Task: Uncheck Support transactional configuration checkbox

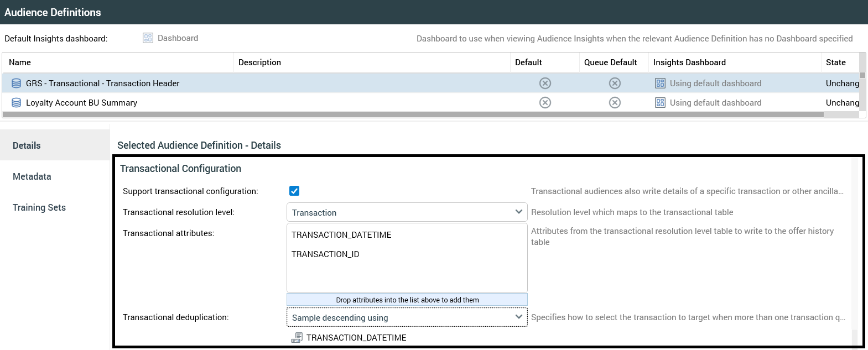Action: tap(294, 191)
